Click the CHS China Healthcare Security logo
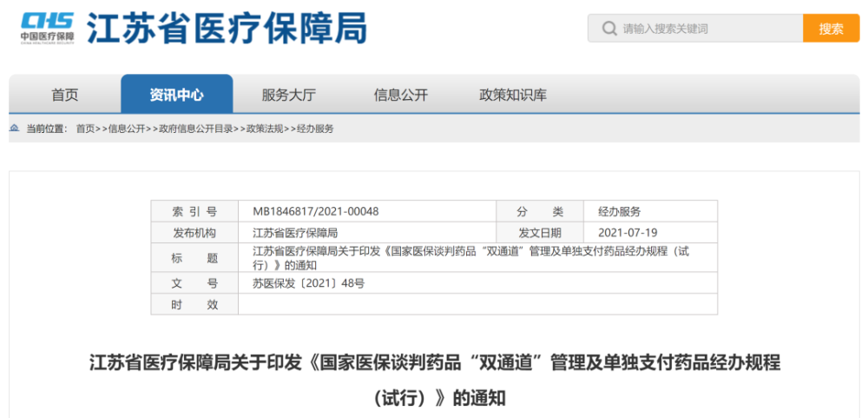This screenshot has height=418, width=868. point(47,27)
